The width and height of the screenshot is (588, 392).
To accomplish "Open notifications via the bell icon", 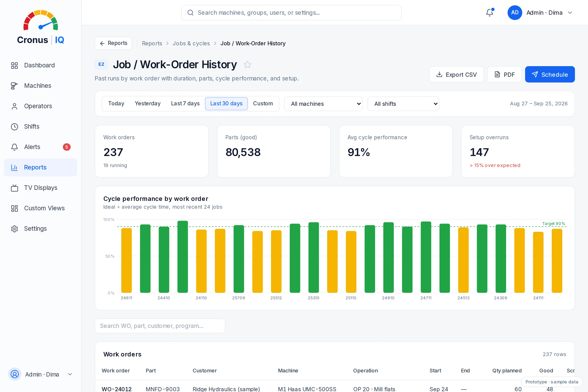I will 490,12.
